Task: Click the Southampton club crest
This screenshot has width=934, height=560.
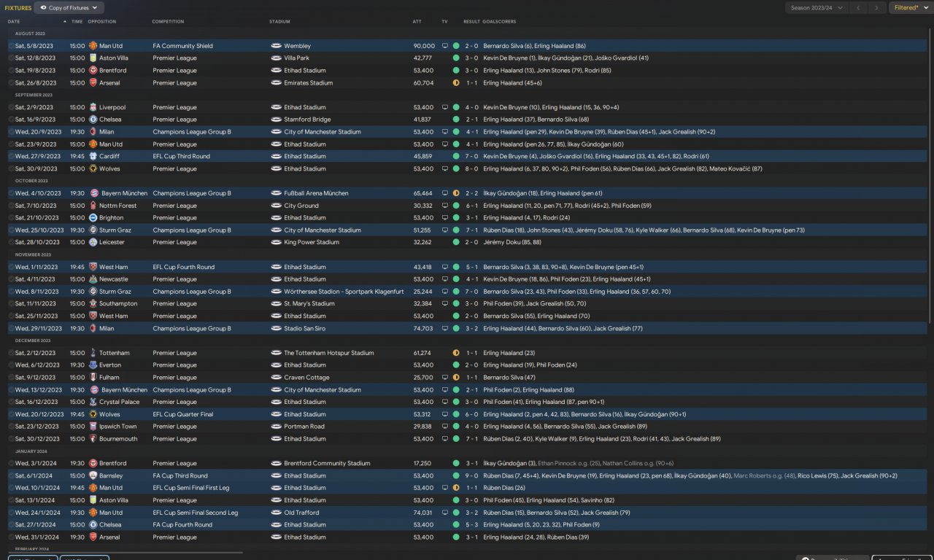Action: (93, 304)
